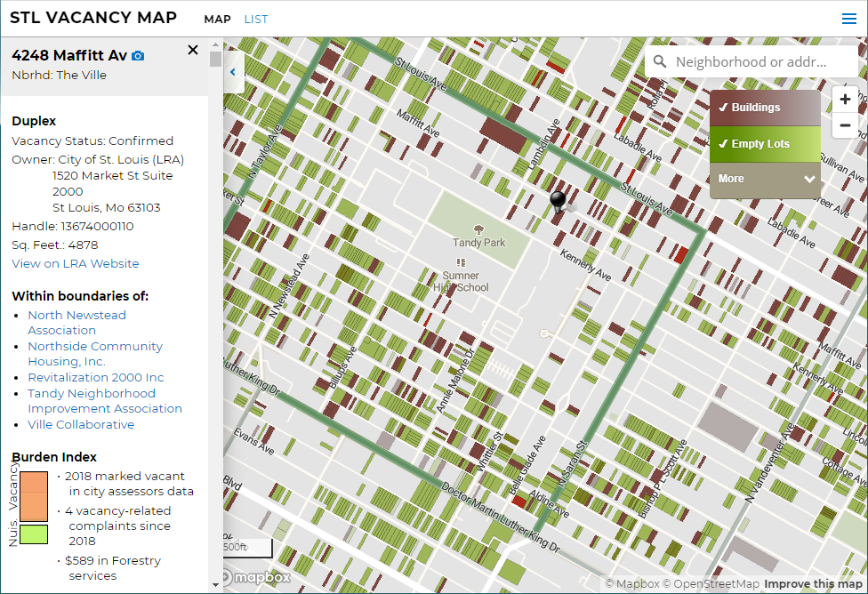The height and width of the screenshot is (594, 868).
Task: Toggle the Empty Lots layer off
Action: pos(765,144)
